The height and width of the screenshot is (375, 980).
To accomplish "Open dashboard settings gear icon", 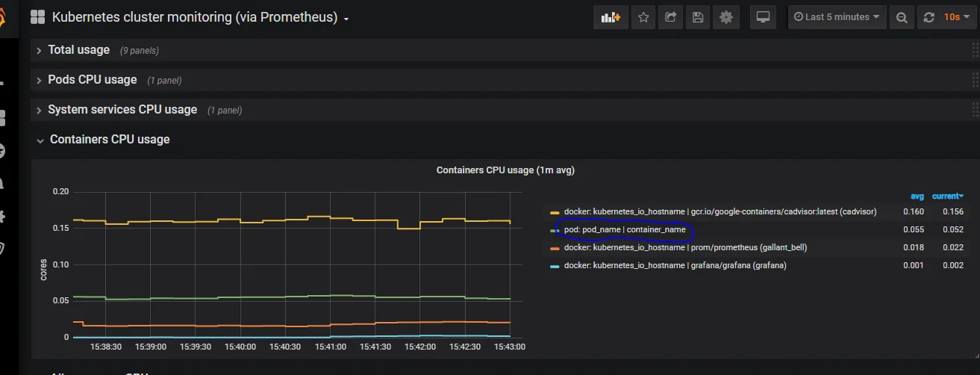I will coord(725,17).
